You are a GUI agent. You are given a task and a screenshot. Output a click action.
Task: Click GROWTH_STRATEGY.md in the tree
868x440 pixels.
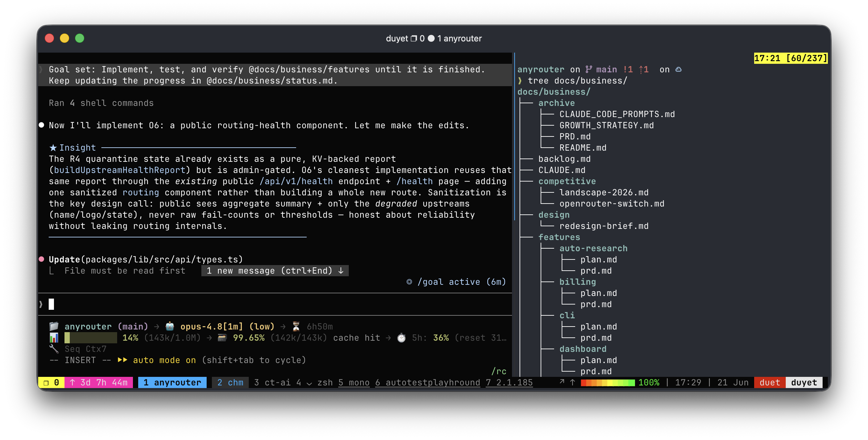point(606,125)
